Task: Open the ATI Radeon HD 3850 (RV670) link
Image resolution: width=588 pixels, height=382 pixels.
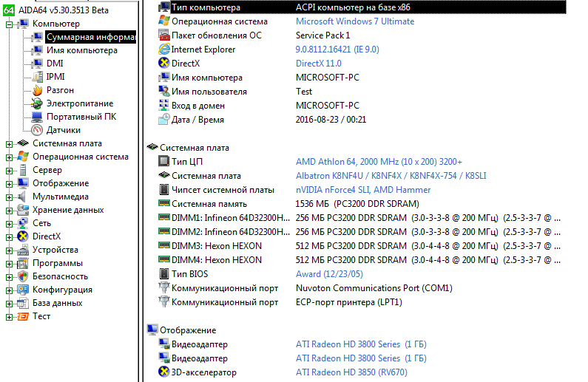Action: [351, 372]
